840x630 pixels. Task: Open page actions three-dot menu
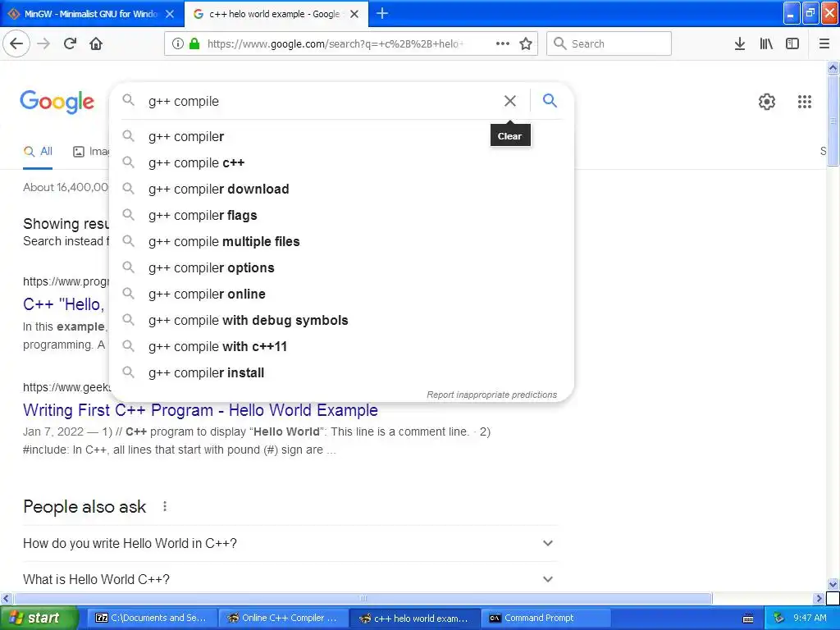(x=503, y=43)
